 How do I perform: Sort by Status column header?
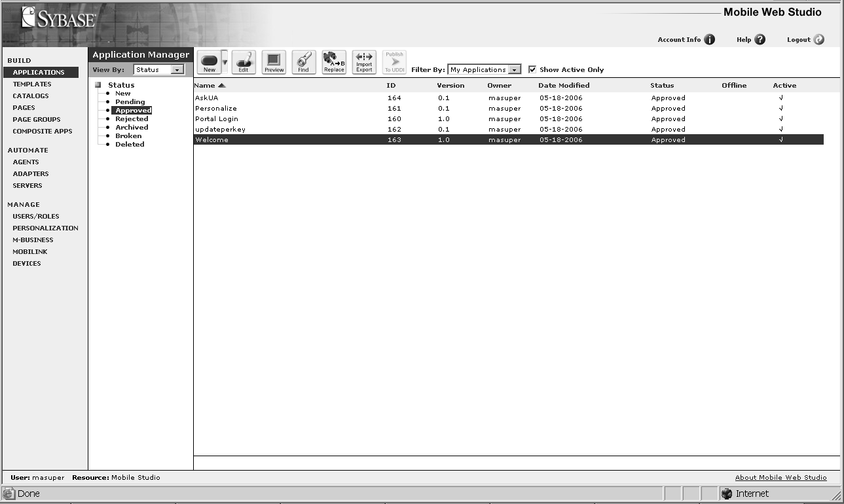662,85
